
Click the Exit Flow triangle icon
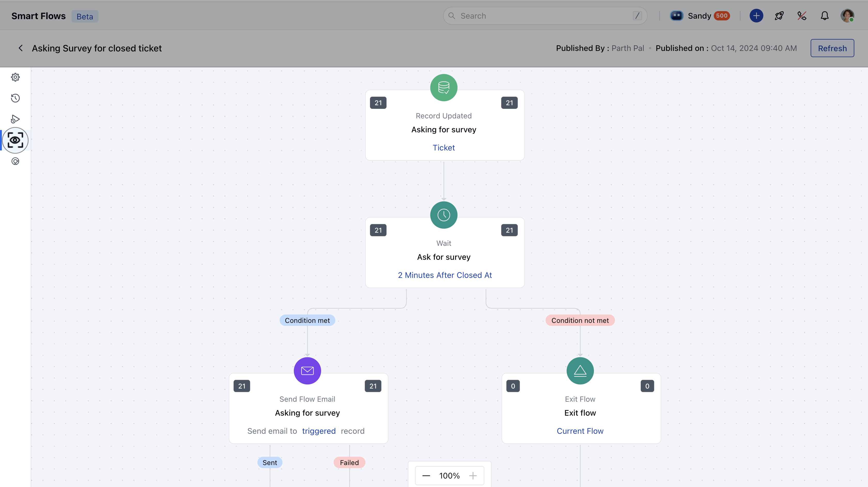(580, 371)
